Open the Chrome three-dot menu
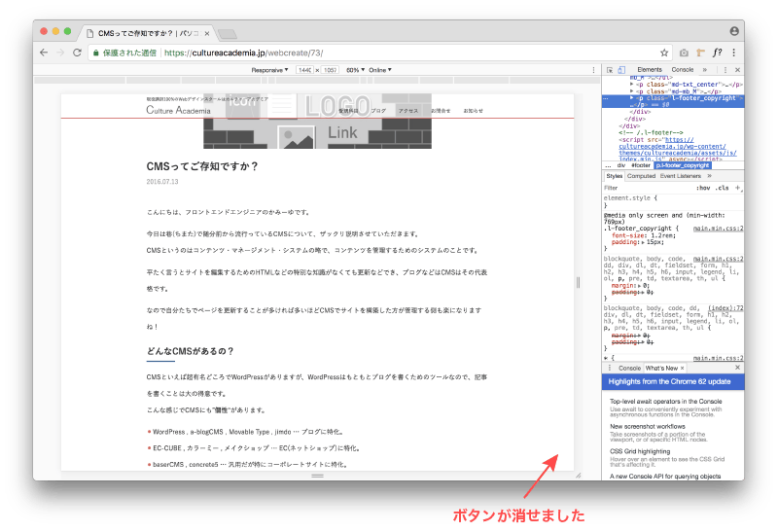The height and width of the screenshot is (532, 778). pyautogui.click(x=734, y=53)
